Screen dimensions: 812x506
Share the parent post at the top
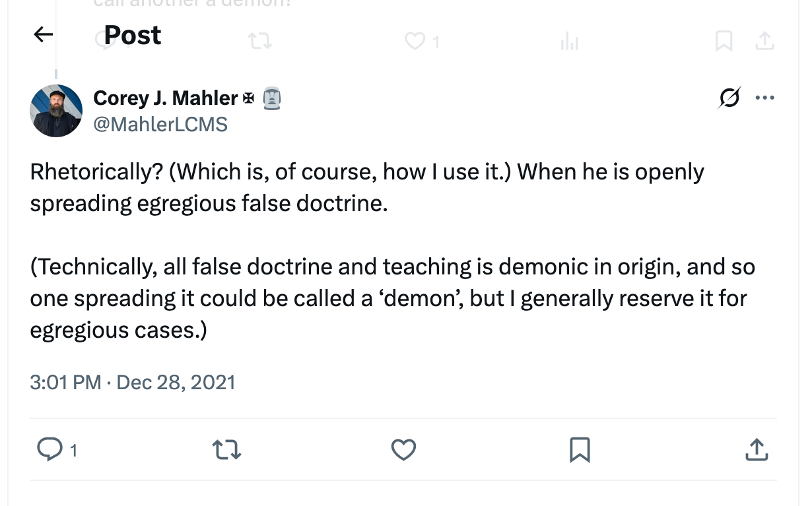point(764,42)
